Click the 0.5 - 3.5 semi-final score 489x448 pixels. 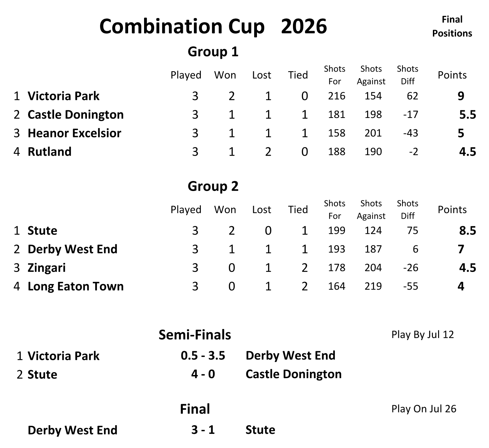click(x=203, y=356)
